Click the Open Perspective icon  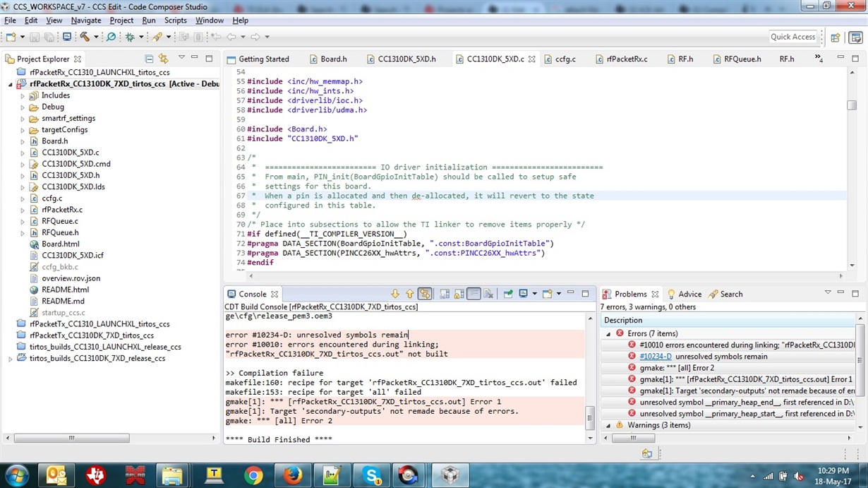(836, 37)
